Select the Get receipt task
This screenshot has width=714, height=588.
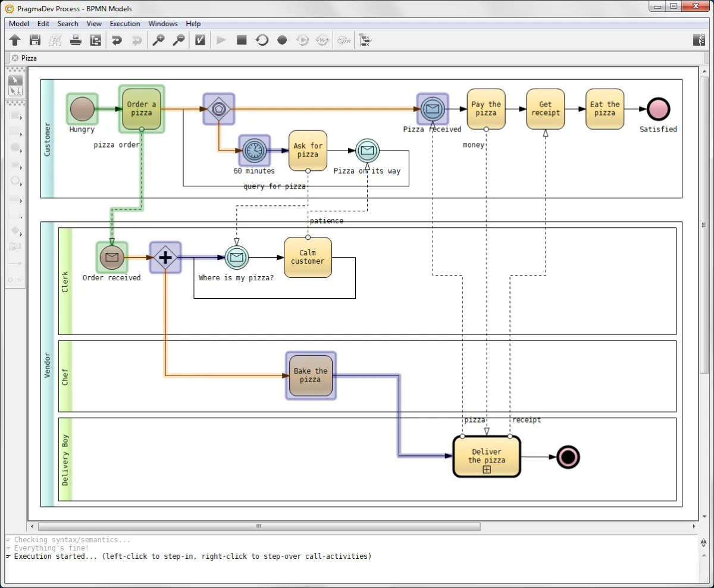546,109
